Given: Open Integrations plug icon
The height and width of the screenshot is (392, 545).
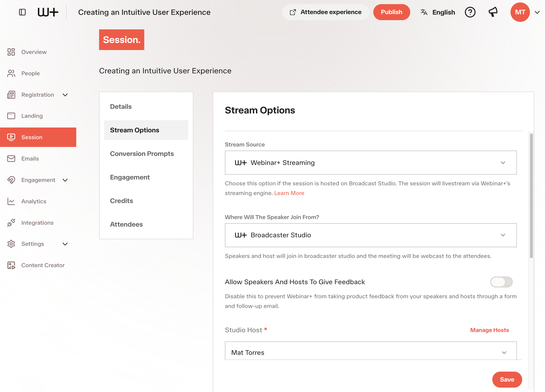Looking at the screenshot, I should pyautogui.click(x=11, y=223).
